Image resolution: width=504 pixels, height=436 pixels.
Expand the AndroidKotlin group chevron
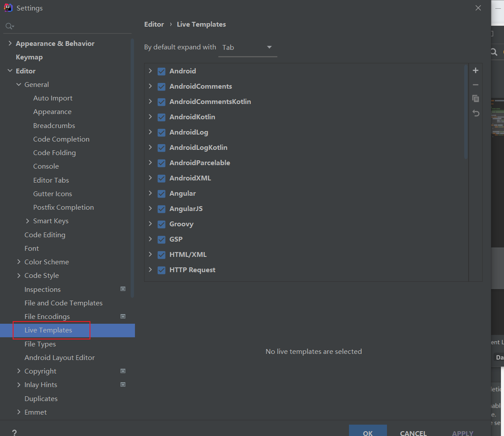click(x=150, y=117)
